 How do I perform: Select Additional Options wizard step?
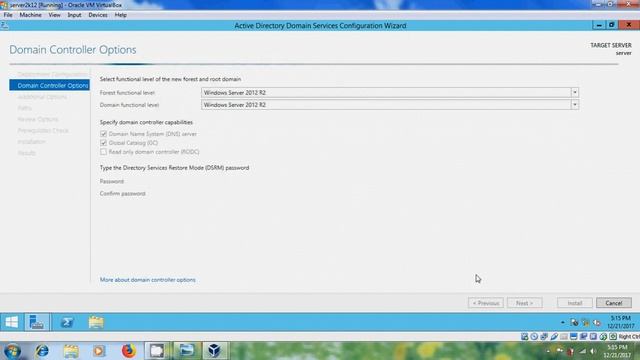[42, 97]
